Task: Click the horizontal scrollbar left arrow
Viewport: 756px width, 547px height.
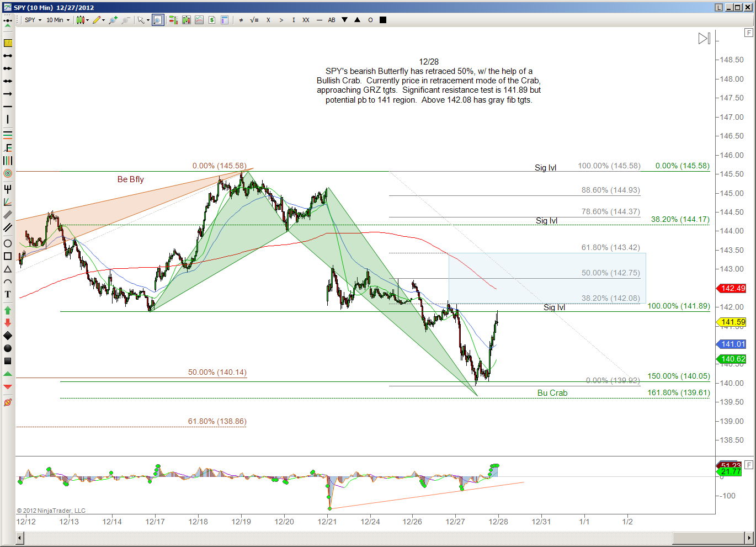Action: [x=20, y=538]
